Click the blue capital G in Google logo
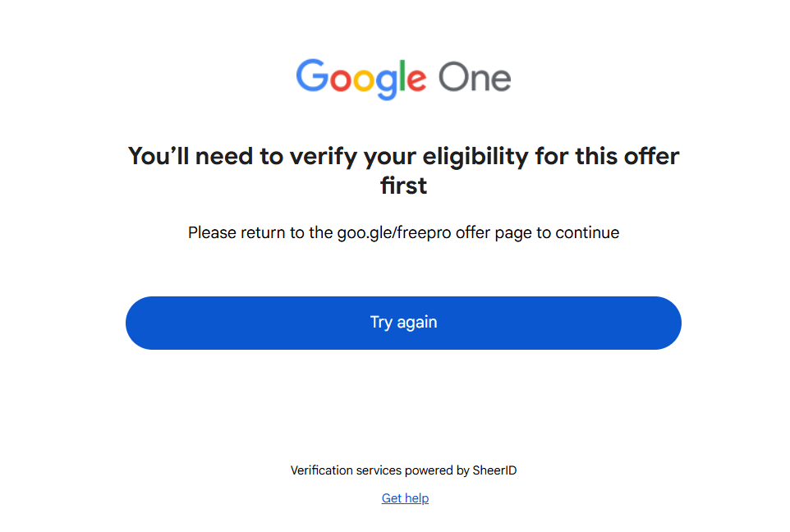The image size is (790, 532). (x=312, y=76)
